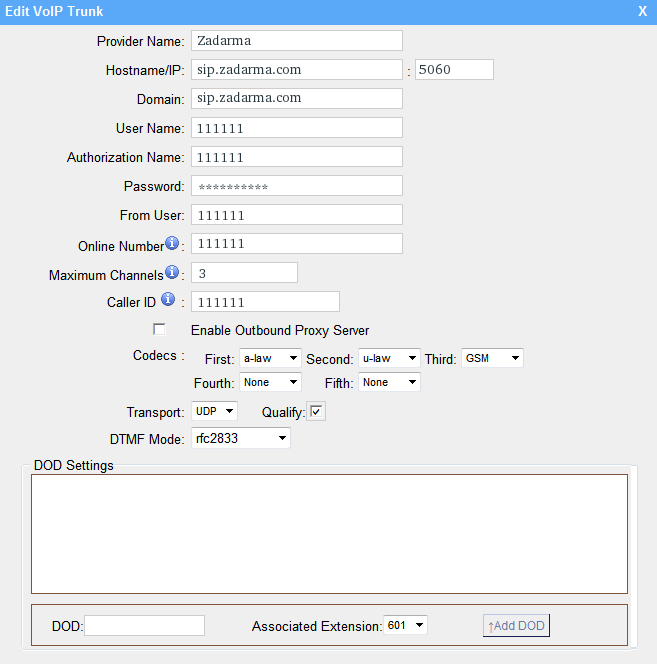Change the Transport UDP dropdown
Viewport: 657px width, 664px height.
pyautogui.click(x=214, y=411)
